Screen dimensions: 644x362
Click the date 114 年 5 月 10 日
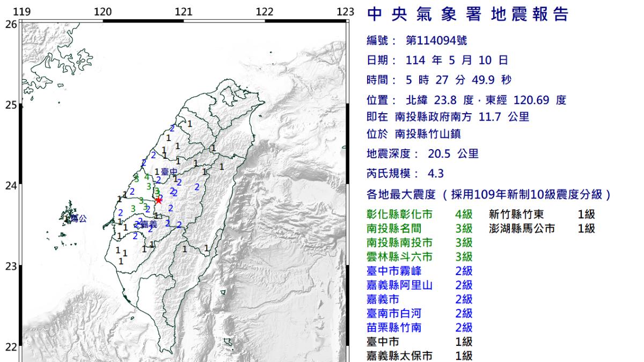tap(456, 61)
